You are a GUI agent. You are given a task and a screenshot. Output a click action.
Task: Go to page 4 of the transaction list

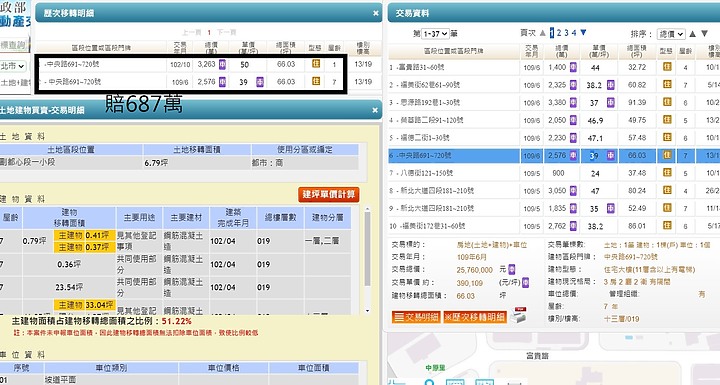pos(574,33)
